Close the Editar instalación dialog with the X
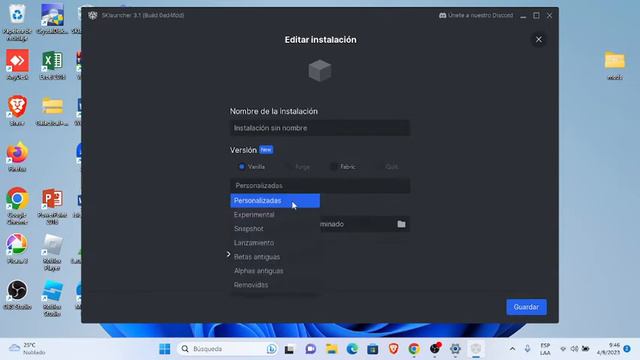Image resolution: width=640 pixels, height=360 pixels. pos(538,40)
